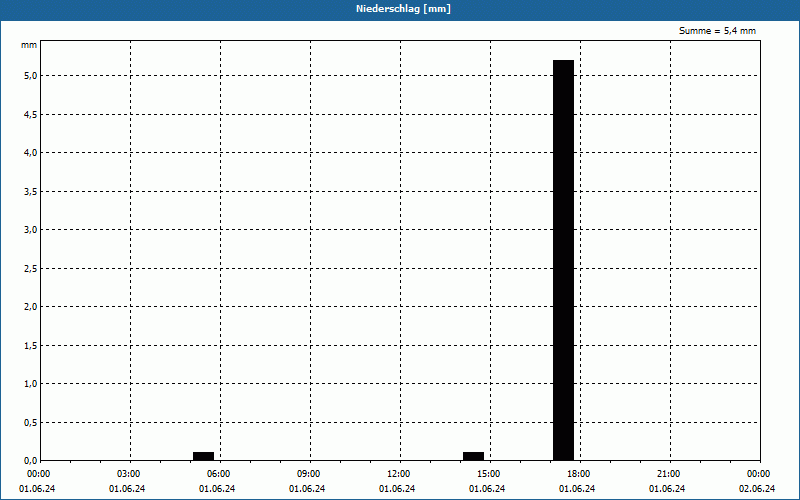Click the 1,0 y-axis value
Screen dimensions: 800x500
tap(31, 384)
